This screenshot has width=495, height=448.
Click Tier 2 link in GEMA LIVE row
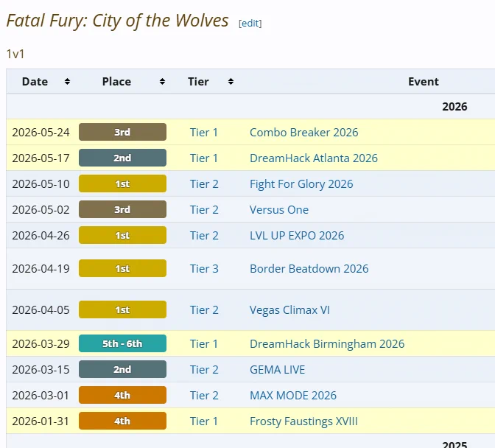tap(204, 370)
